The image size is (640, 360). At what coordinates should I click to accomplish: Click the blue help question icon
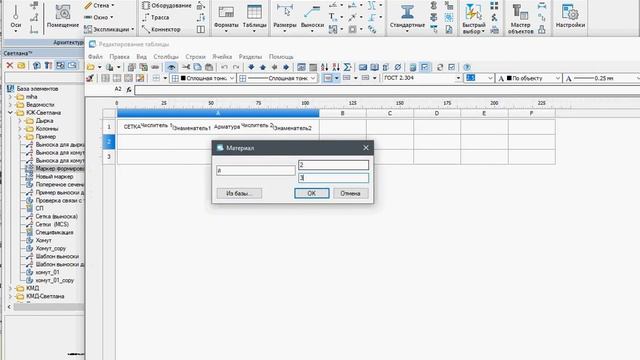[467, 67]
